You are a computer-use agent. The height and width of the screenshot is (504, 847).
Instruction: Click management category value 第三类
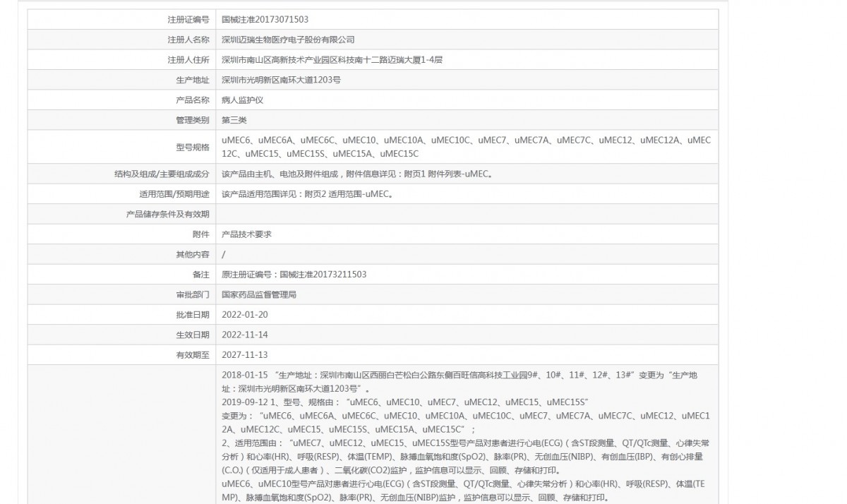coord(234,120)
